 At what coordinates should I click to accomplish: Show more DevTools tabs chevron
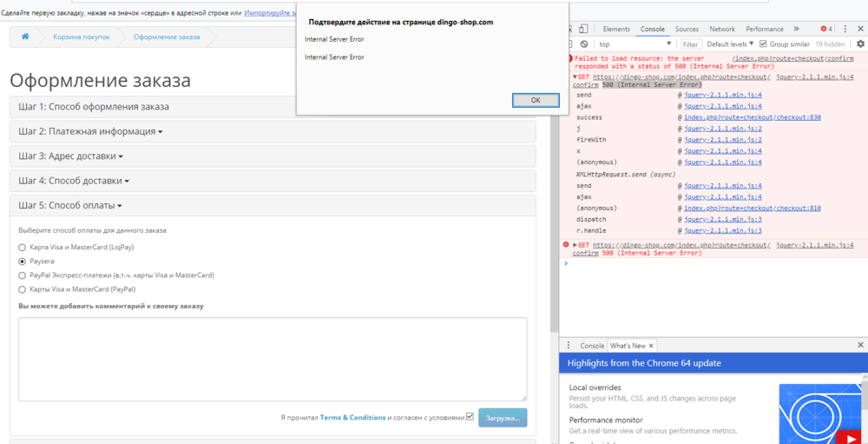point(796,29)
